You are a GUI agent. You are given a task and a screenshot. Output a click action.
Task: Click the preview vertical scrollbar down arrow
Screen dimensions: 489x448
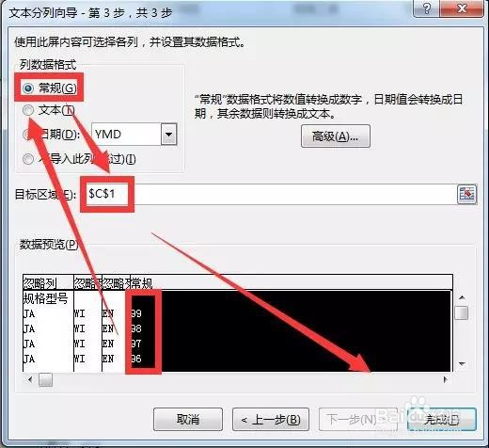462,364
